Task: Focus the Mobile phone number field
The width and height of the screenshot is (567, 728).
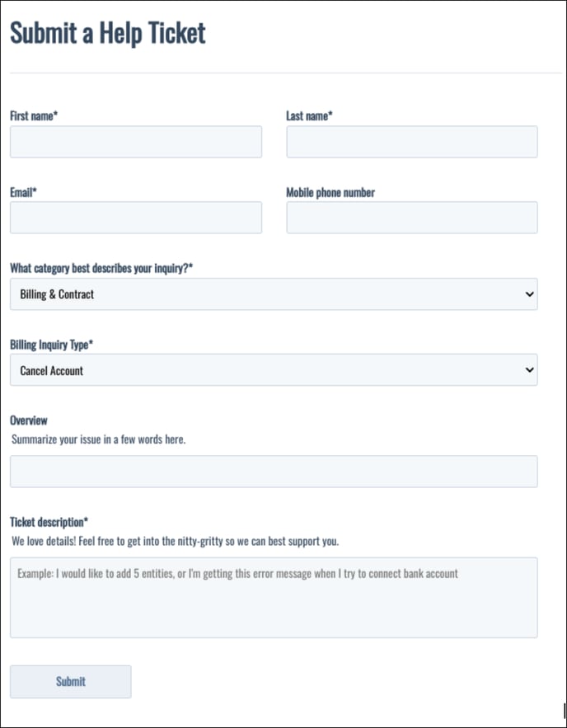Action: coord(411,218)
